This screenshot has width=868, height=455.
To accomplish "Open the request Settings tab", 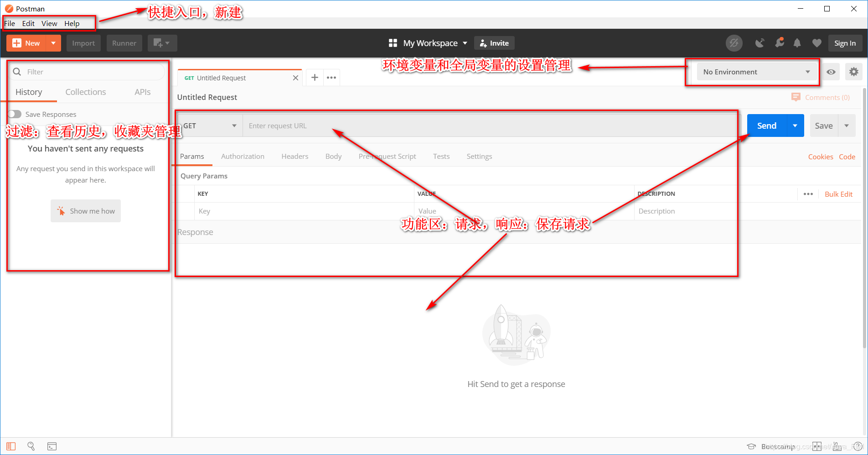I will click(x=479, y=156).
